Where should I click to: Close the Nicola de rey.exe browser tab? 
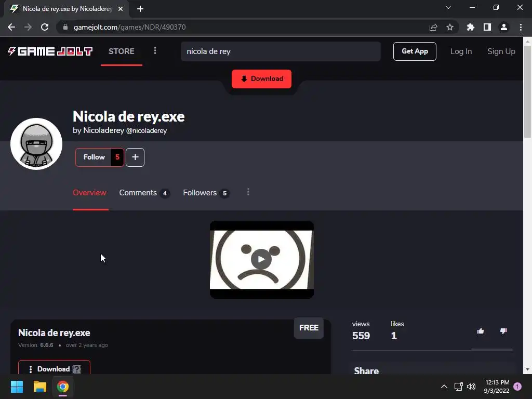pos(121,9)
